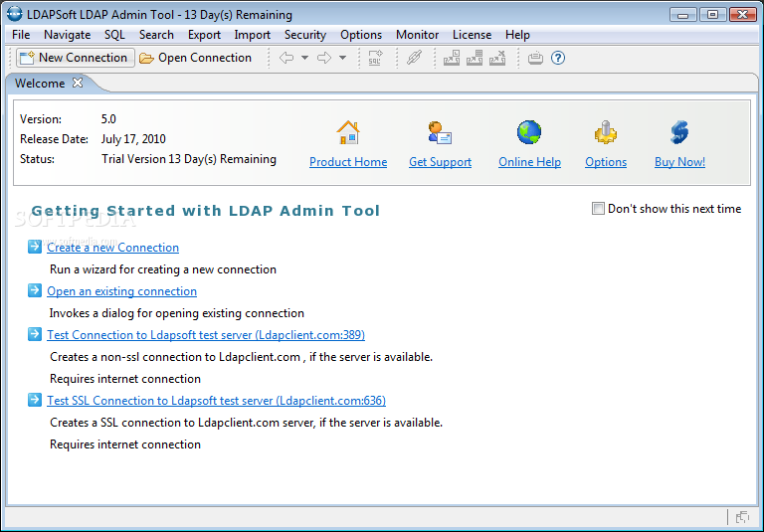The height and width of the screenshot is (532, 764).
Task: Follow the Options link in welcome panel
Action: (x=606, y=162)
